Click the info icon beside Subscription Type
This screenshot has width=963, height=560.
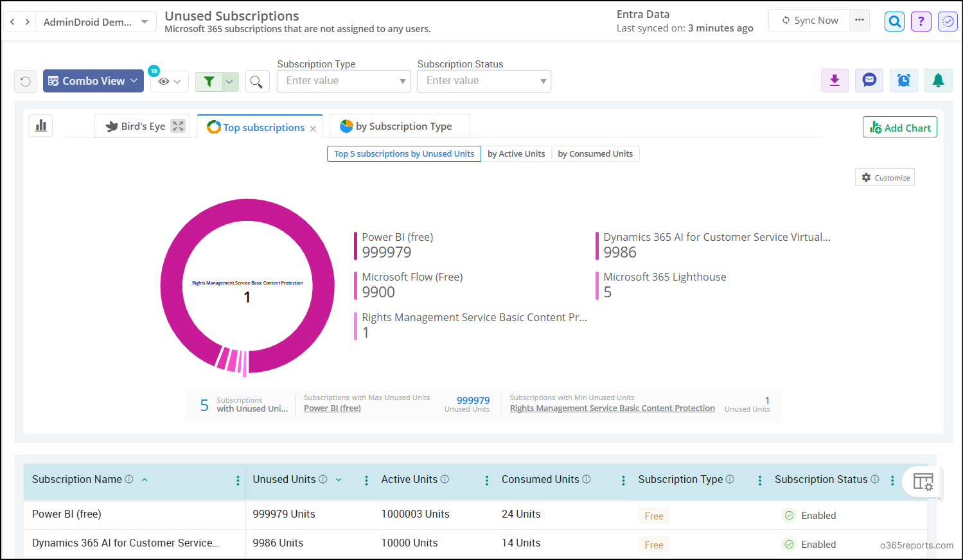coord(730,479)
